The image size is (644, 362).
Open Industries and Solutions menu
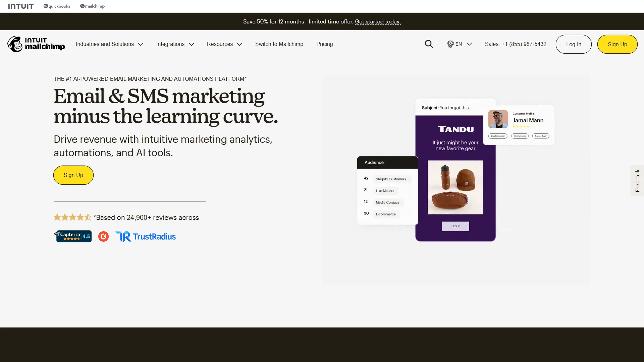[105, 44]
